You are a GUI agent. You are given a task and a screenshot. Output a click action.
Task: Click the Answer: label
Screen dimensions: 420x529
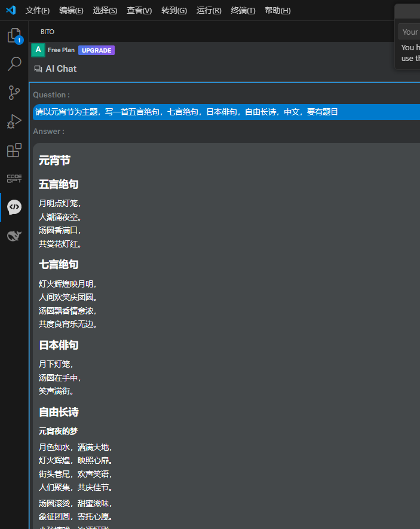48,132
